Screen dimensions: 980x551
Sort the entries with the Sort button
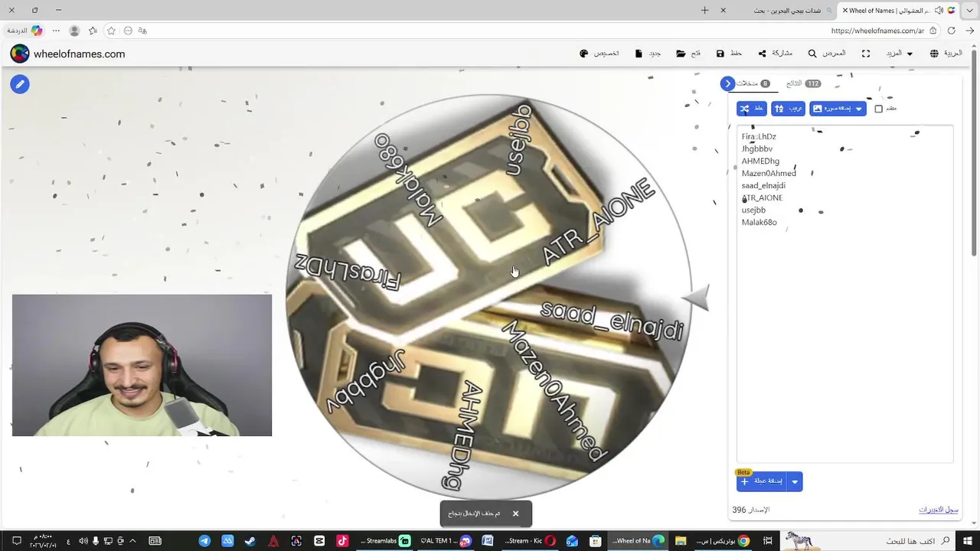tap(788, 109)
